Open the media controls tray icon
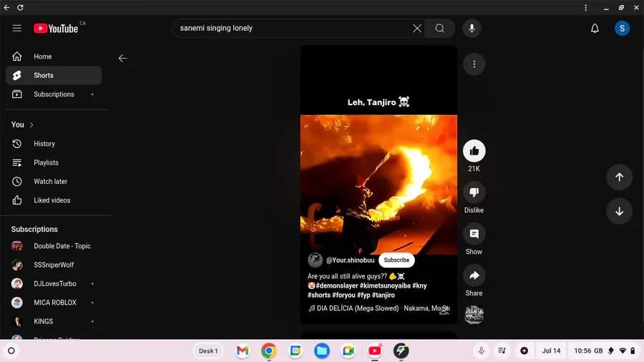The image size is (644, 362). 502,351
